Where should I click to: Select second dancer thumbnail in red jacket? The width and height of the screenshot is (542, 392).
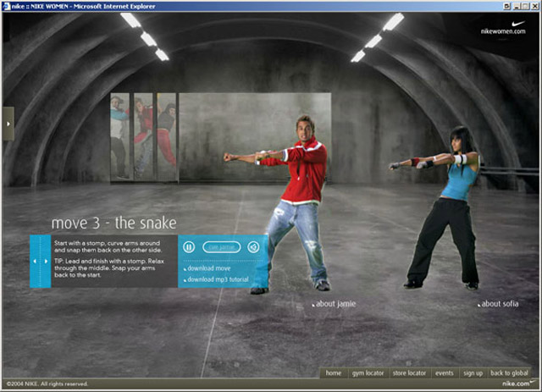pos(143,137)
